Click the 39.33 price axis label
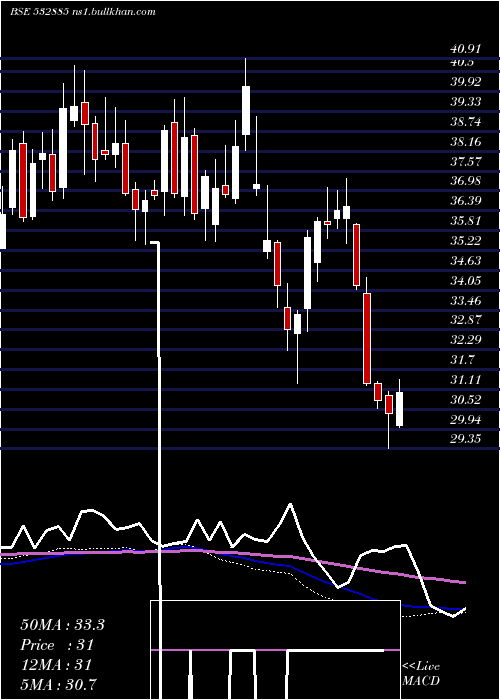Image resolution: width=500 pixels, height=700 pixels. [x=466, y=102]
